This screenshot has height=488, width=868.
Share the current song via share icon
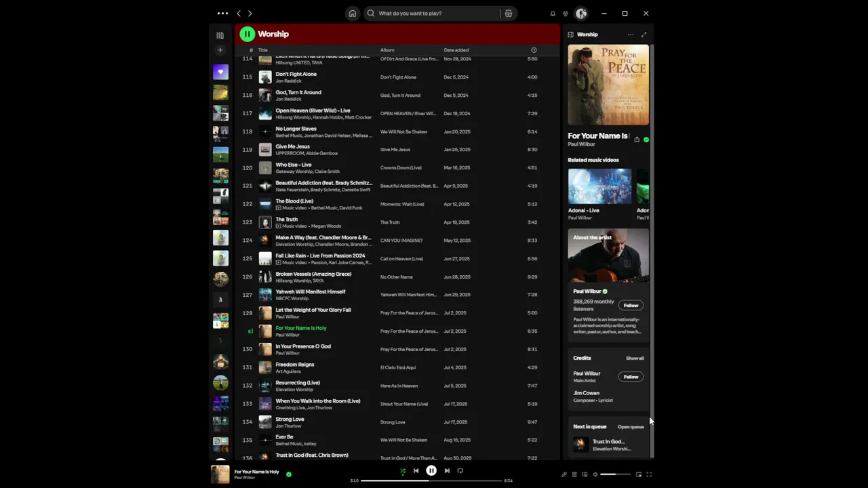click(637, 140)
